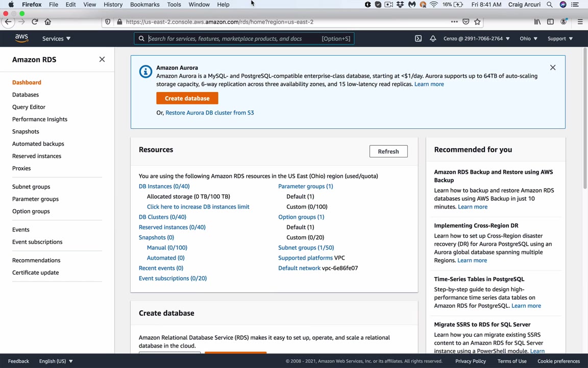Open Query Editor from sidebar
The width and height of the screenshot is (588, 368).
[29, 107]
